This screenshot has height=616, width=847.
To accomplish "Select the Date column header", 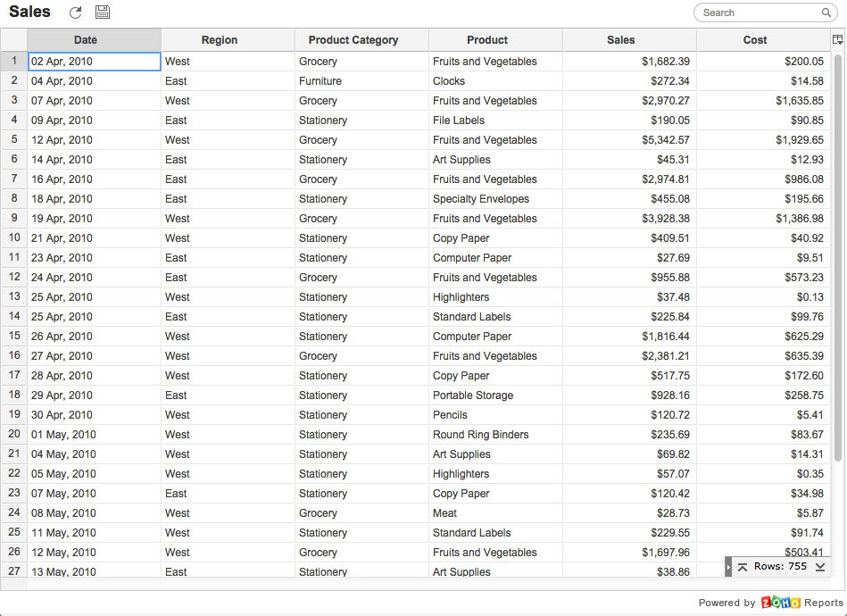I will 86,40.
